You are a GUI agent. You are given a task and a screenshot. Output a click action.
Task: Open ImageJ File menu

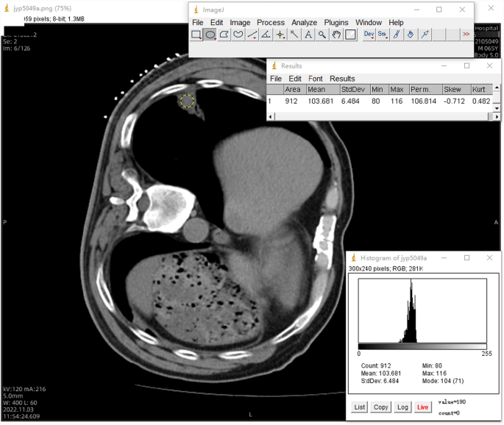pos(198,23)
